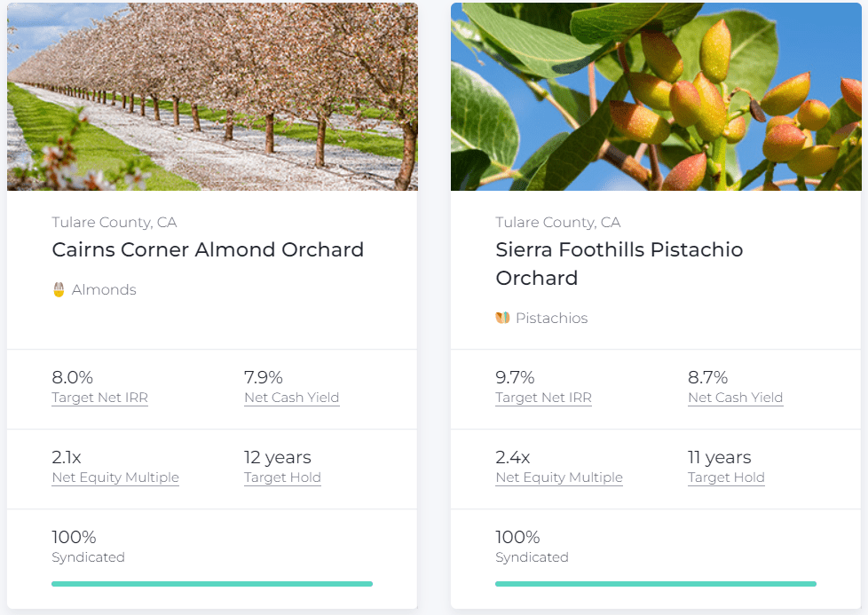The width and height of the screenshot is (868, 615).
Task: Open the Cairns Corner almond orchard photo
Action: pos(212,96)
